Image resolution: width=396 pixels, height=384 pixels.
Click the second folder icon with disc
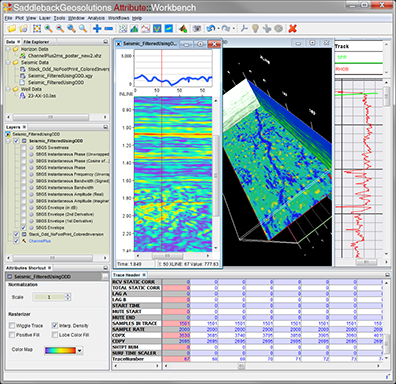[23, 29]
